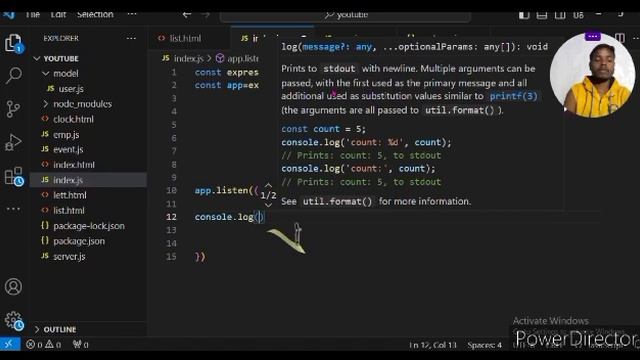Screen dimensions: 640x360
Task: Select index.js in the file tree
Action: (68, 180)
